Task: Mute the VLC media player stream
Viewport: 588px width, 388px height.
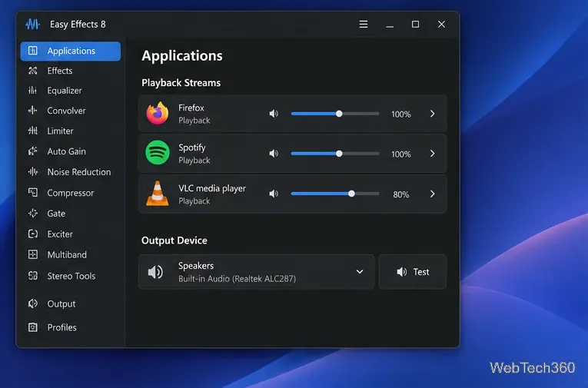Action: click(274, 194)
